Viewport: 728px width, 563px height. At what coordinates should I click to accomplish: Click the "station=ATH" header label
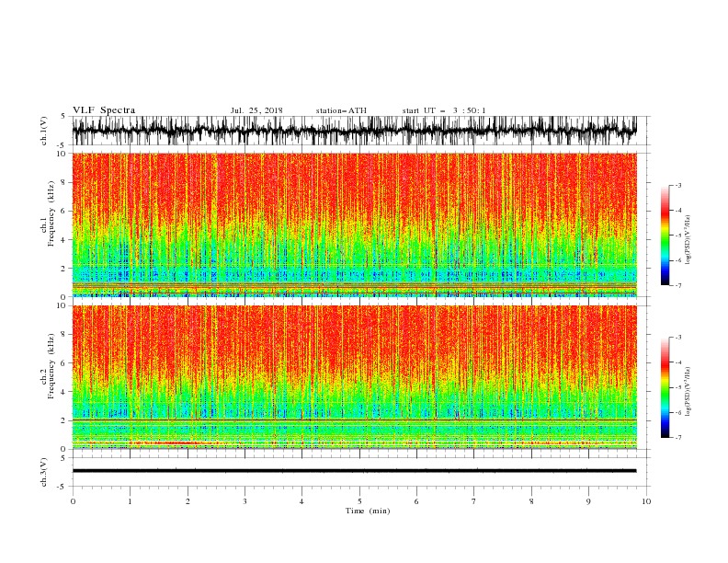click(x=341, y=110)
